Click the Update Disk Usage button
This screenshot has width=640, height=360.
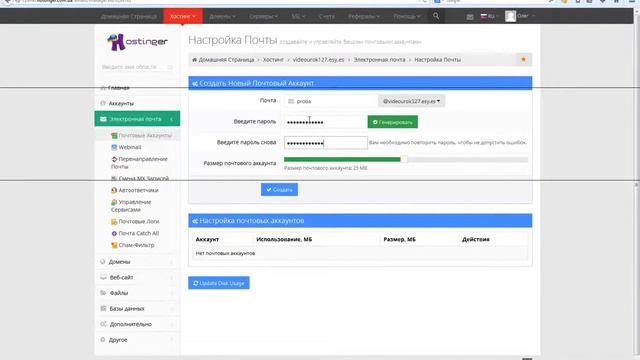(x=219, y=283)
